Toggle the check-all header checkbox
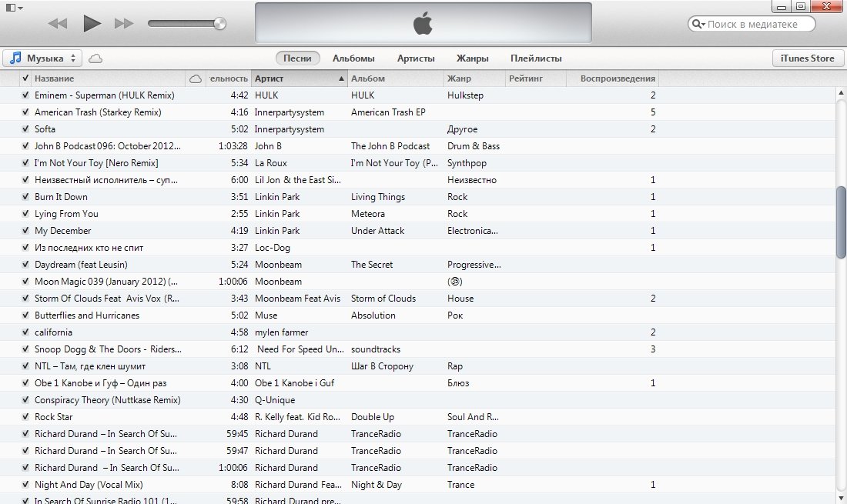Screen dimensions: 847x504 click(25, 78)
